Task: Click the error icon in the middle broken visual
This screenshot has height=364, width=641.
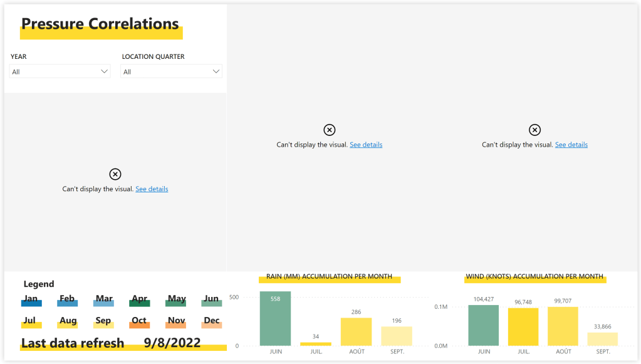Action: pyautogui.click(x=330, y=130)
